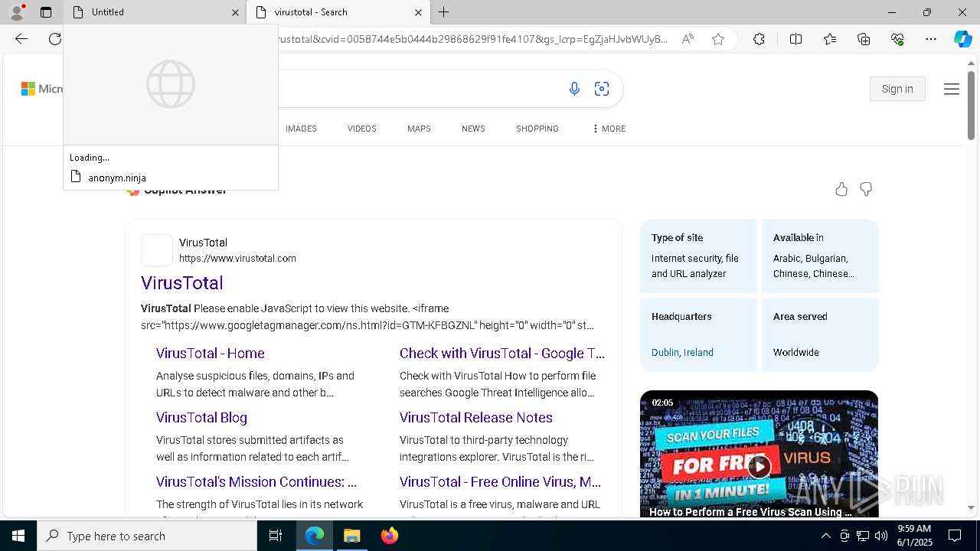
Task: Click the browser profile icon
Action: click(x=17, y=12)
